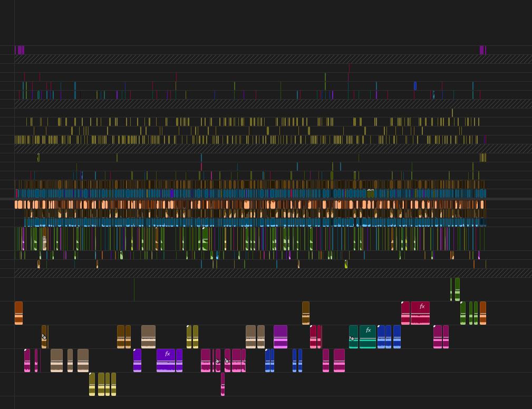Select the lime-yellow clip on the lower thin track

click(x=346, y=264)
